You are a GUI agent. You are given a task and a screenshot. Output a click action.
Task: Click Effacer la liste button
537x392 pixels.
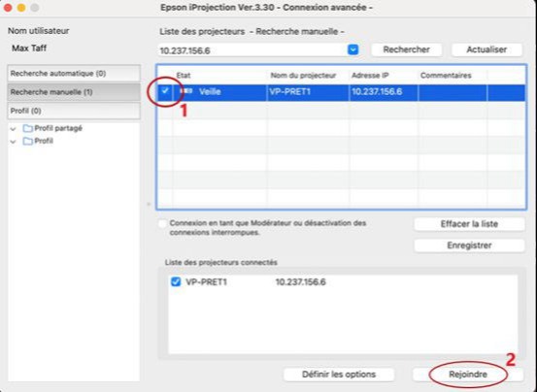(469, 224)
